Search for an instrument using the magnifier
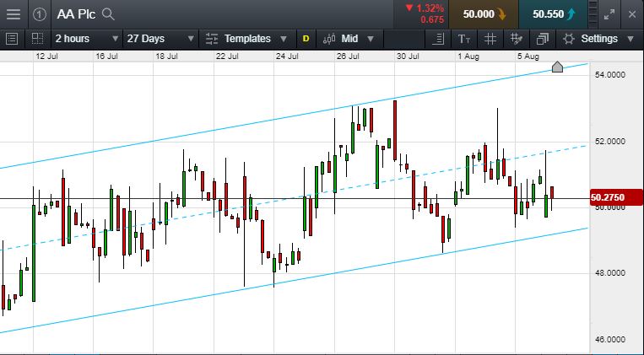The width and height of the screenshot is (644, 355). (x=107, y=13)
